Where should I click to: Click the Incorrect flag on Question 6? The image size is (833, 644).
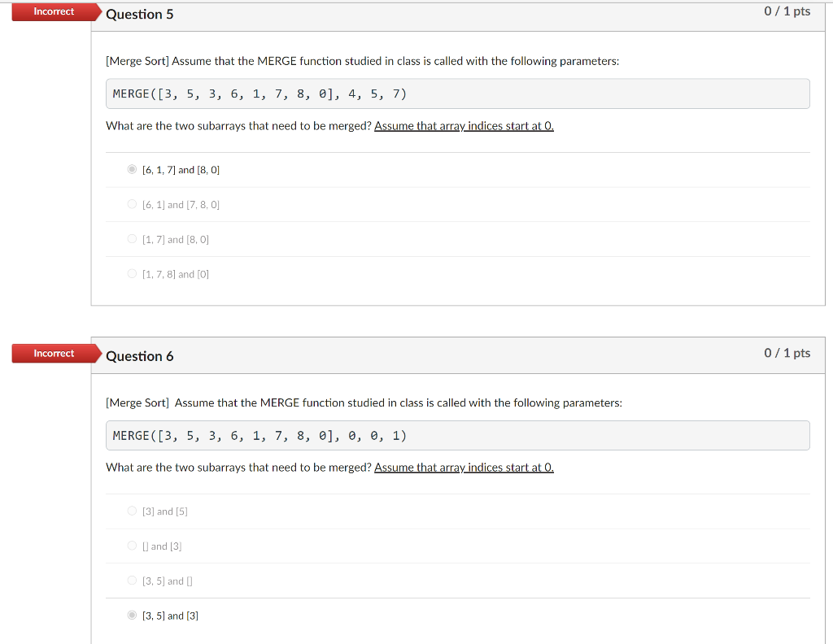click(53, 353)
